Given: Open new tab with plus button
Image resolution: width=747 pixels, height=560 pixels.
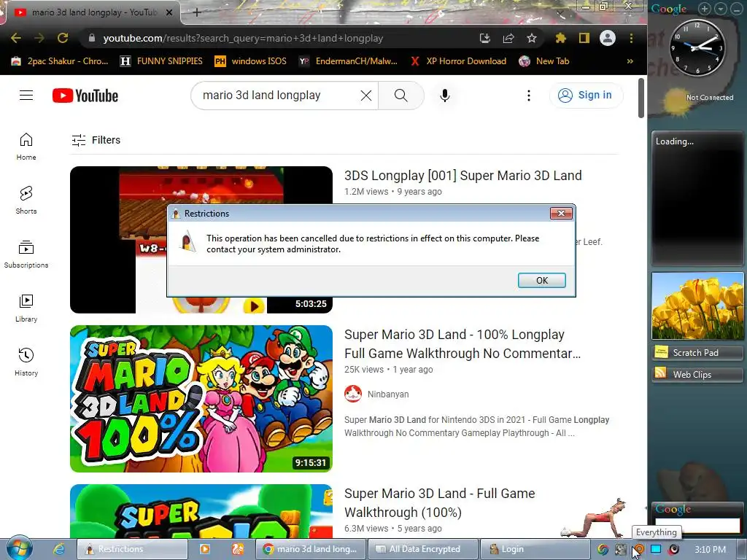Looking at the screenshot, I should (x=197, y=12).
